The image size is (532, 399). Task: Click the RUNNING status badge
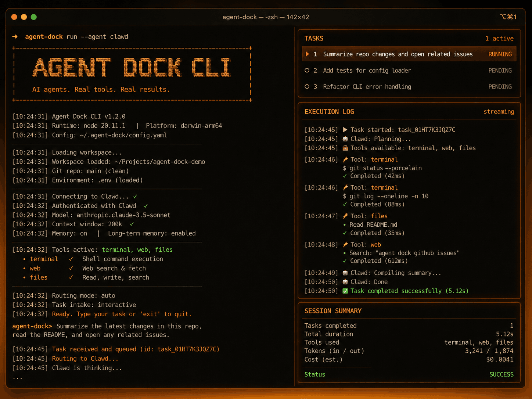[500, 54]
